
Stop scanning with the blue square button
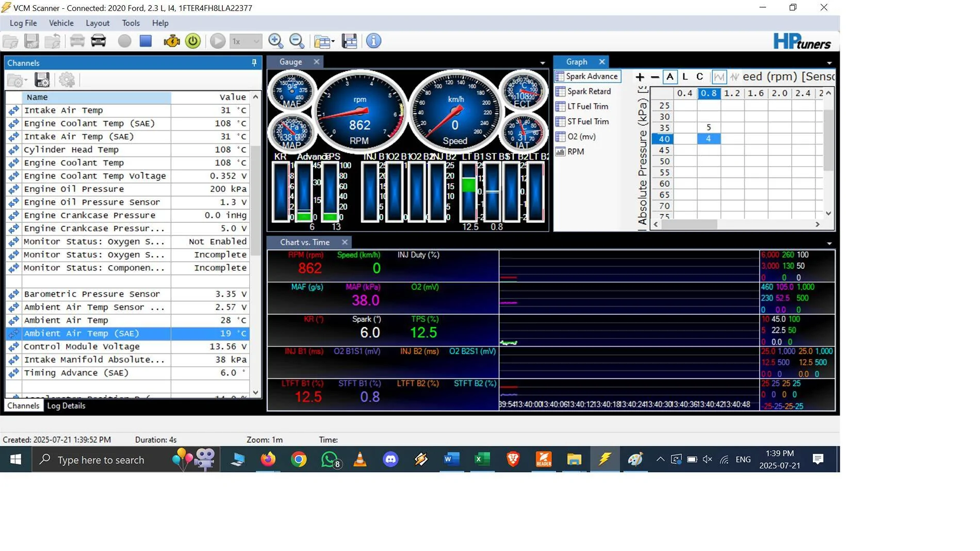(x=145, y=41)
